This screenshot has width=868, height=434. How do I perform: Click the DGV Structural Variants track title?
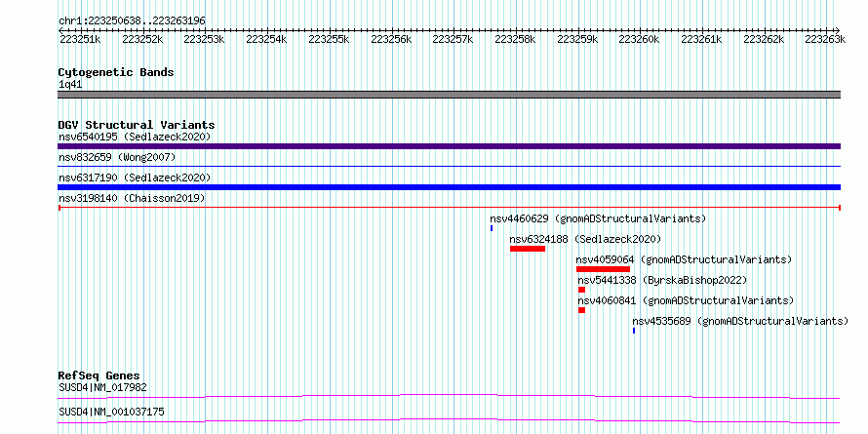(137, 125)
